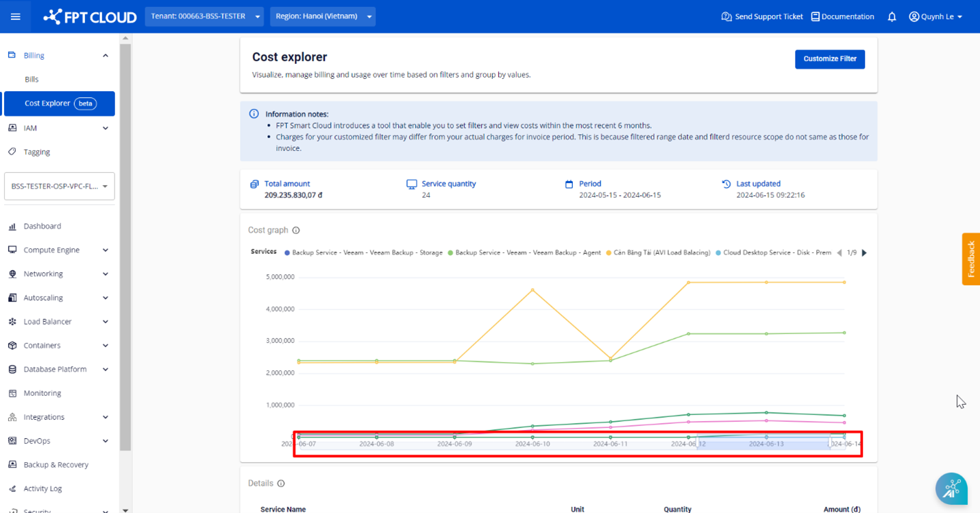Open the Tagging menu item
The width and height of the screenshot is (980, 513).
tap(36, 152)
